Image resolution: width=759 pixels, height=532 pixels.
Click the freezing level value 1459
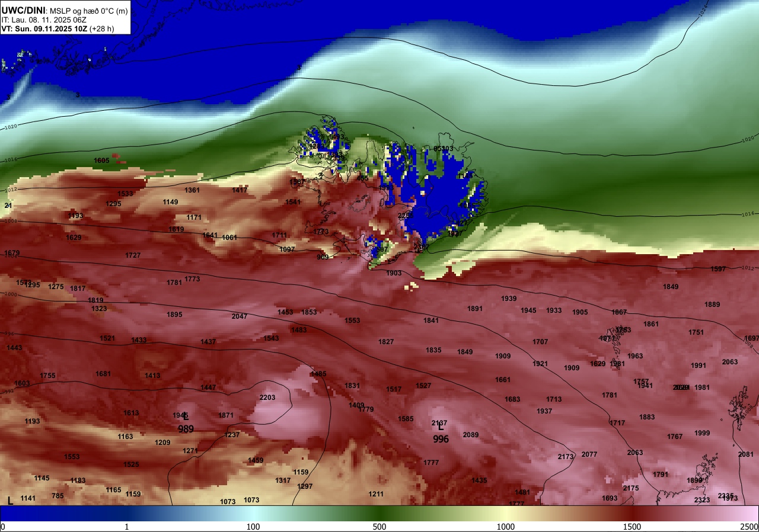pos(256,460)
